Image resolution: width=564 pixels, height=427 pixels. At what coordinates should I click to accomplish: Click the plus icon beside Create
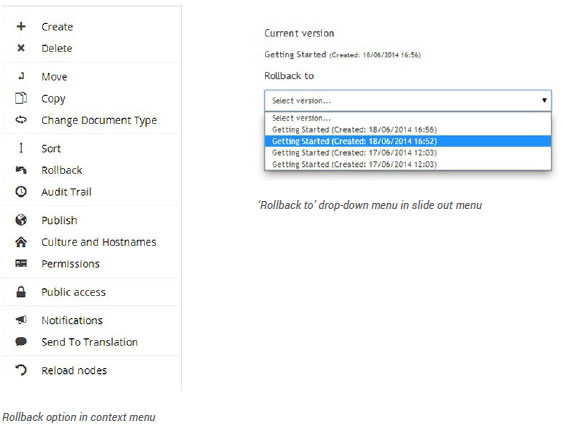tap(21, 26)
